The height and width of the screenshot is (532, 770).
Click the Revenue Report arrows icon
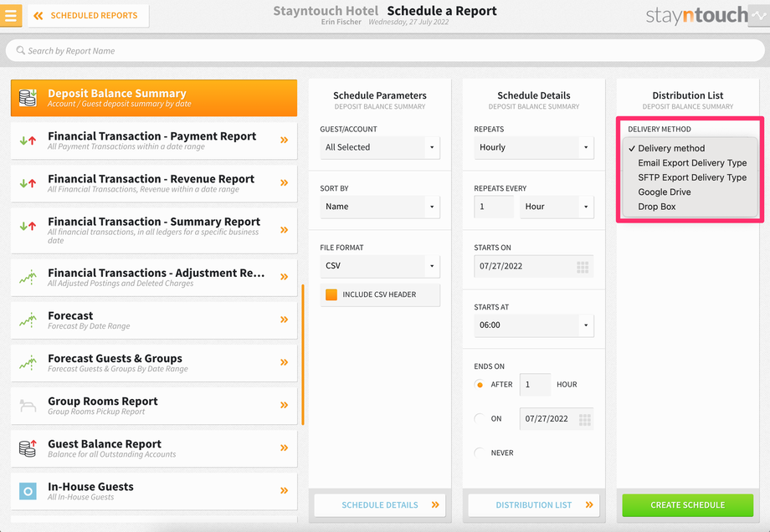(x=28, y=183)
